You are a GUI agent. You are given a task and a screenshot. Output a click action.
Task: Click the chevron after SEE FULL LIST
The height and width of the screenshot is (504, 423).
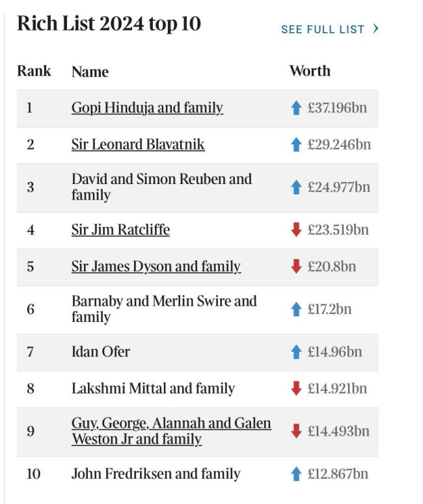pyautogui.click(x=375, y=29)
